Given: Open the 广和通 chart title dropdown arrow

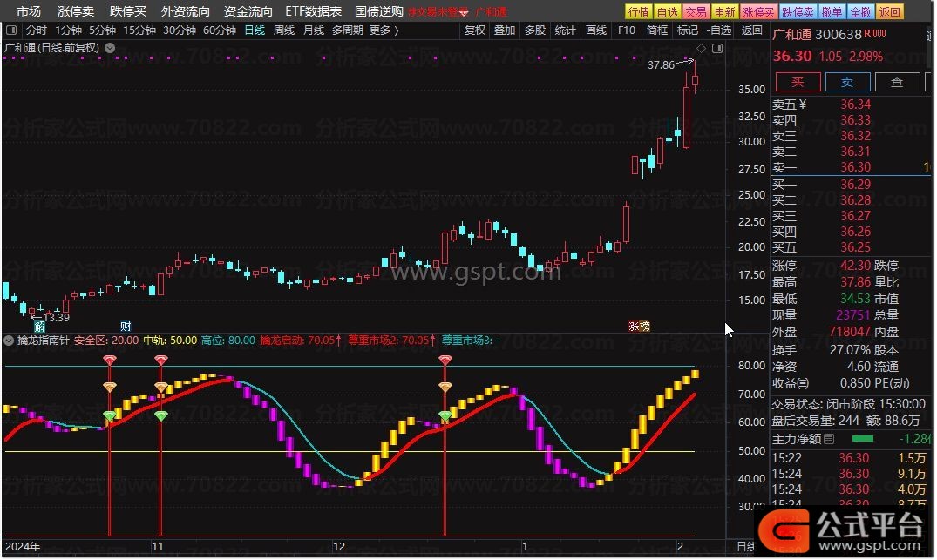Looking at the screenshot, I should tap(110, 48).
